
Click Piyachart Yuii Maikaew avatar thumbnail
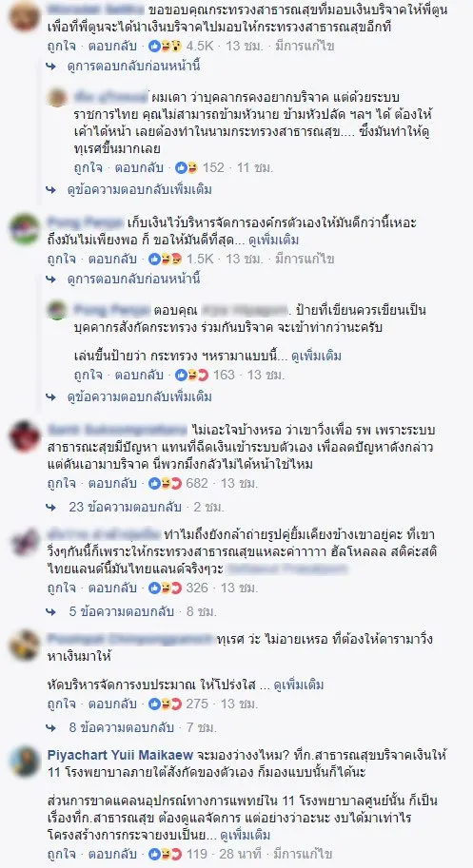coord(25,762)
